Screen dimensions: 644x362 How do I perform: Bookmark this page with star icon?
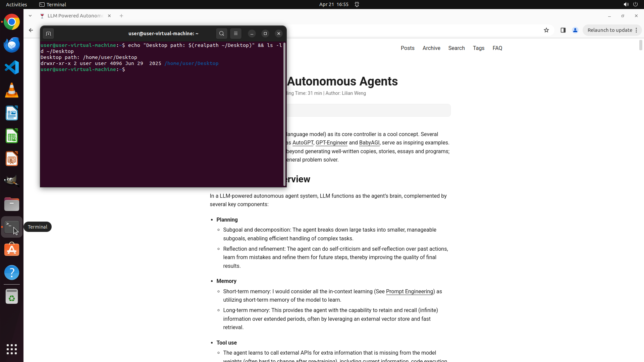546,30
